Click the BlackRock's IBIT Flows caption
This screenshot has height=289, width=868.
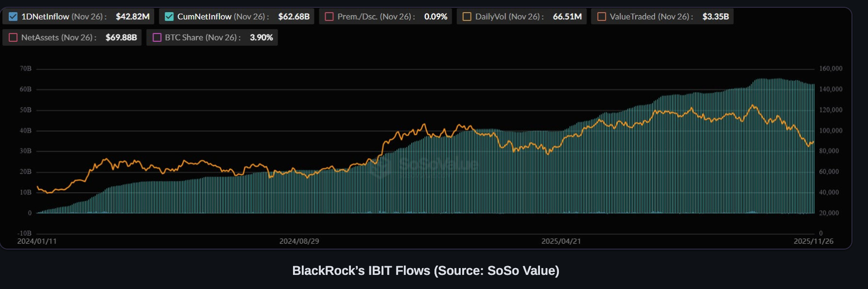coord(426,271)
